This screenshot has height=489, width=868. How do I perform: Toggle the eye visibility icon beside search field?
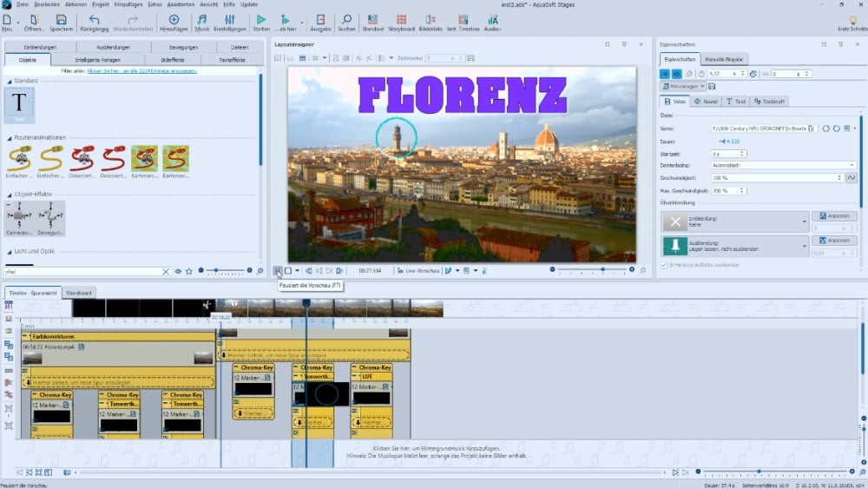point(178,271)
